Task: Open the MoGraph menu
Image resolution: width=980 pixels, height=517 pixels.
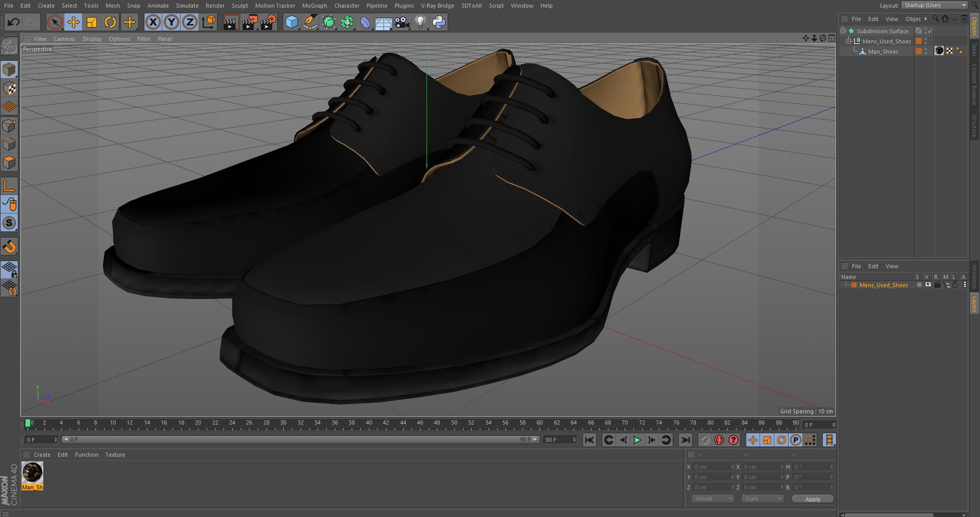Action: 314,6
